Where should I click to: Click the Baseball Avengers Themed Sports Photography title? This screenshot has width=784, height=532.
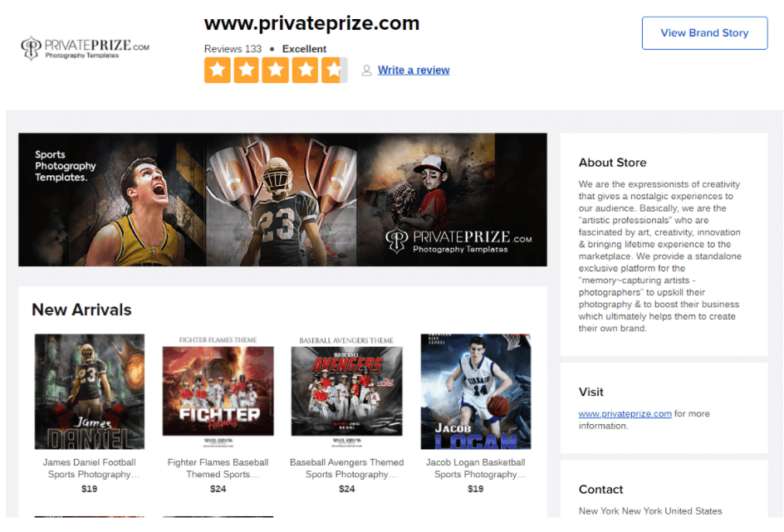346,469
